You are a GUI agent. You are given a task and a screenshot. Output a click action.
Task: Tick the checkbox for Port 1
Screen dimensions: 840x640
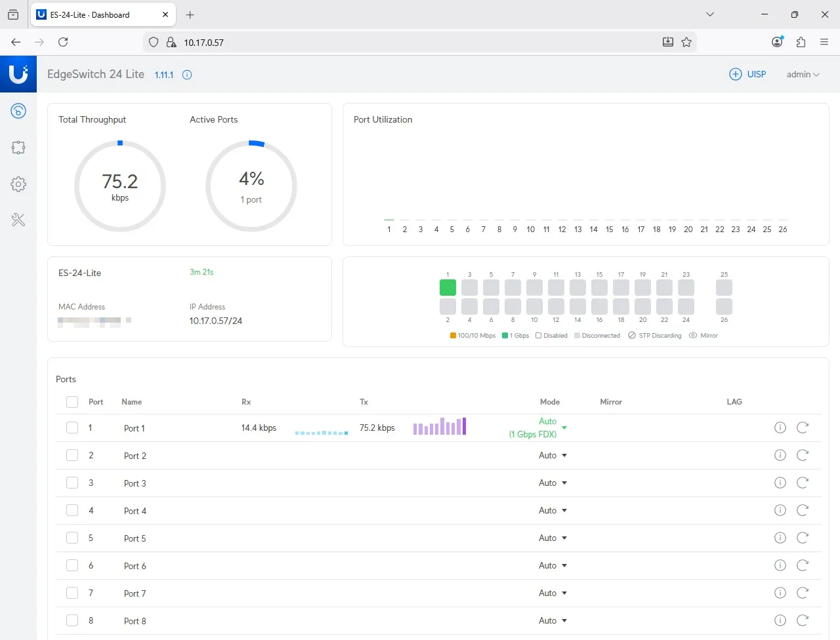tap(72, 428)
